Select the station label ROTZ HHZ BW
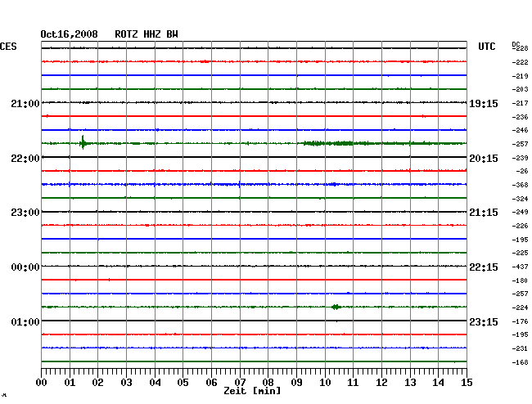The image size is (532, 404). [147, 34]
